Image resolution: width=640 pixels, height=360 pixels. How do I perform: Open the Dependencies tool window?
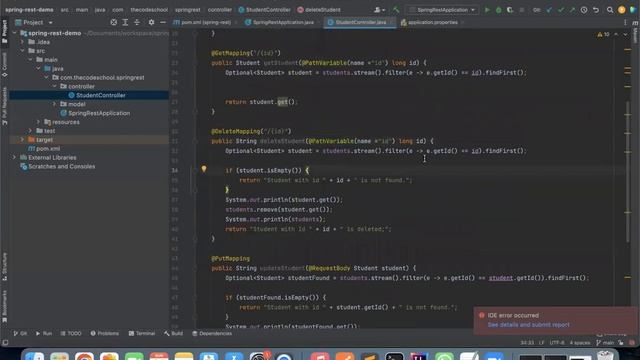(212, 333)
